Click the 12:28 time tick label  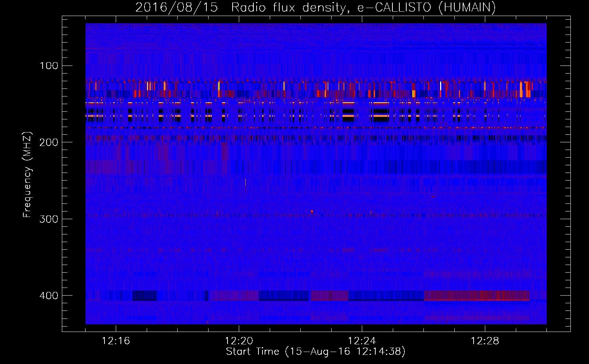pos(485,341)
